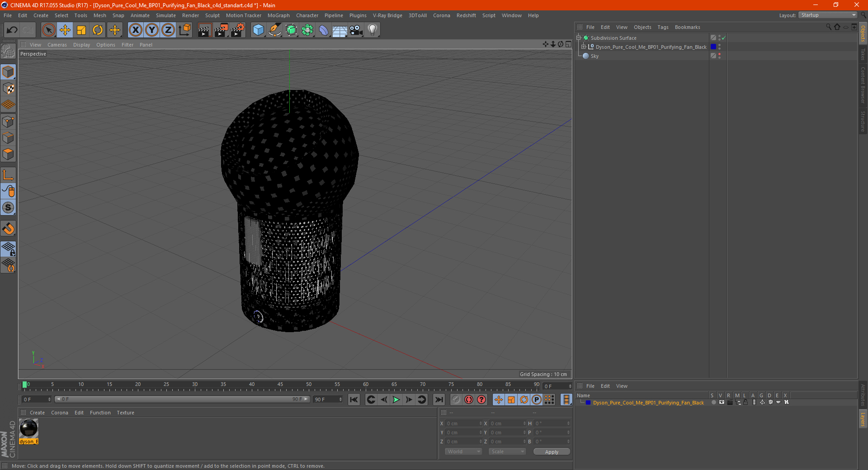The height and width of the screenshot is (470, 868).
Task: Click the stepper on 90 F end field
Action: click(340, 399)
